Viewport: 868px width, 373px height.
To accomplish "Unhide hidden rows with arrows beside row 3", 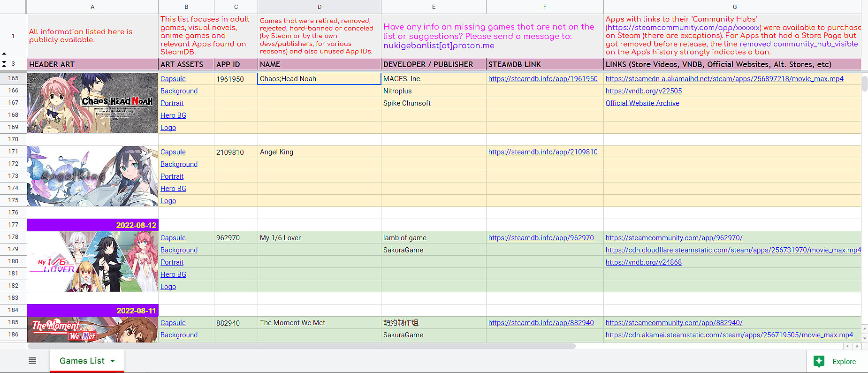I will coord(4,64).
